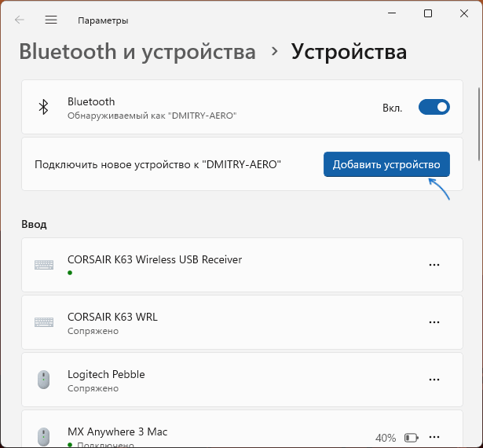Click the Ввод section heading

click(34, 224)
